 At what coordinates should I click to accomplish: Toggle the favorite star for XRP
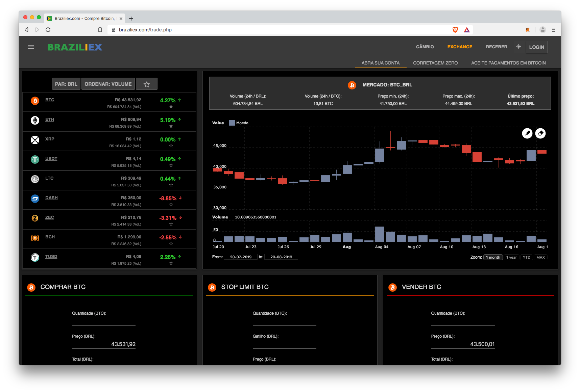click(171, 146)
